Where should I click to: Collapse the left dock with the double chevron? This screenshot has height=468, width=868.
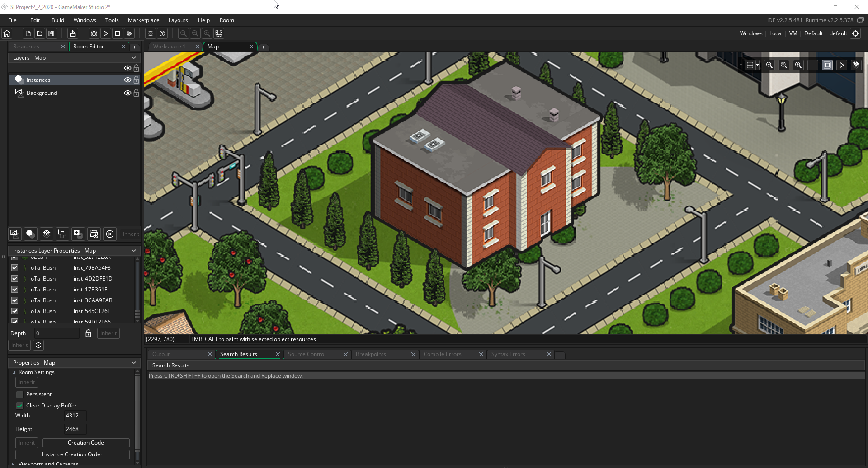[4, 257]
